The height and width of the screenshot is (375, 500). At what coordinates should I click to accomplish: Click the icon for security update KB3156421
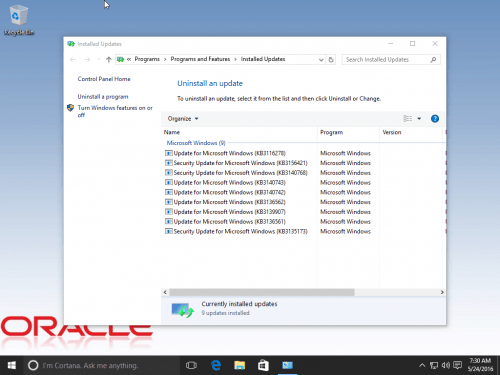pos(169,163)
